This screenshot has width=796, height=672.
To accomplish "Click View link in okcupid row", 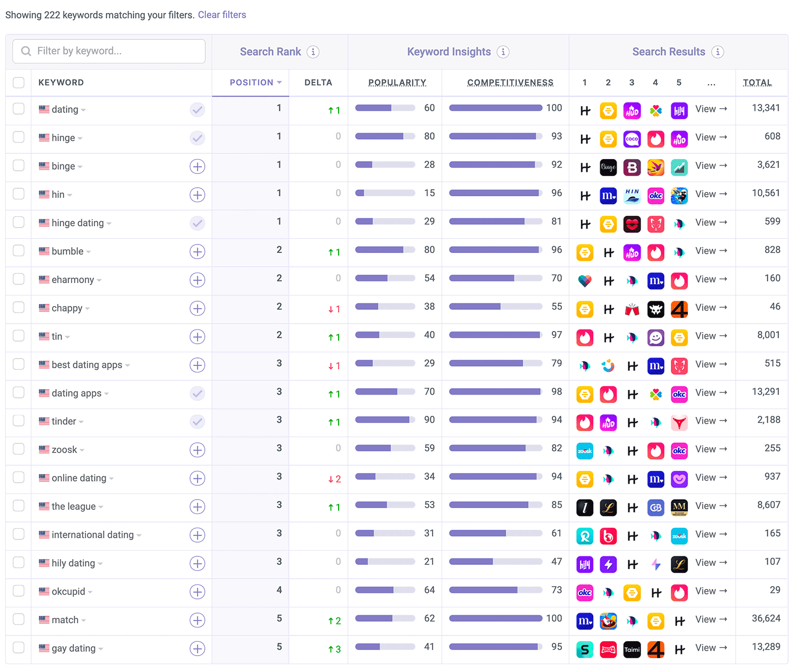I will (x=711, y=591).
